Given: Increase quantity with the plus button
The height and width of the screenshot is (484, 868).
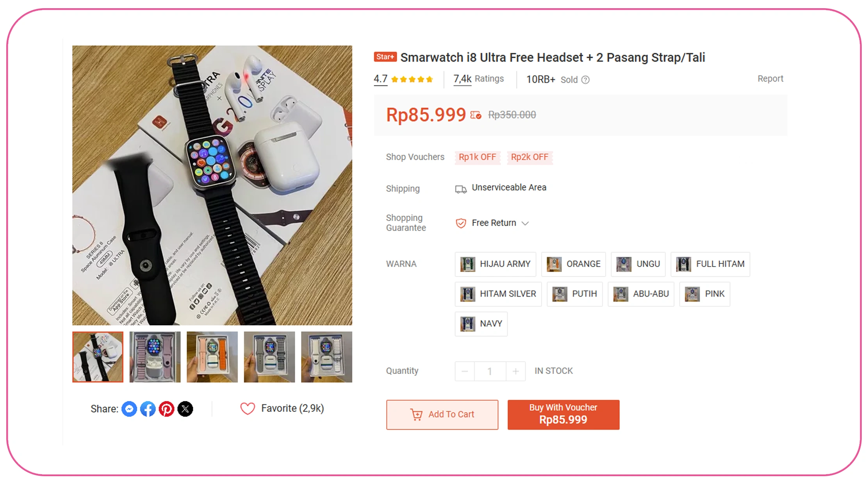Looking at the screenshot, I should (x=515, y=371).
